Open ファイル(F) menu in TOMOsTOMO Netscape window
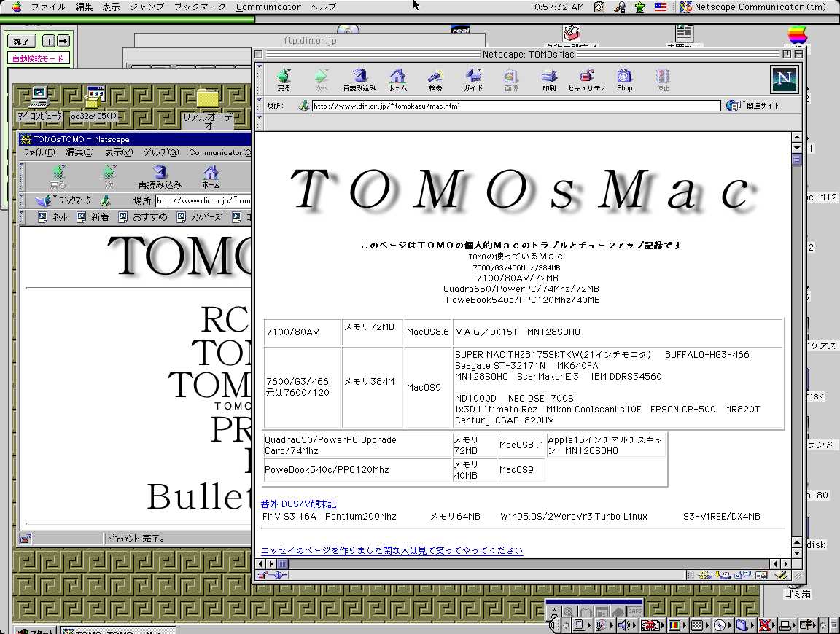Viewport: 840px width, 634px height. coord(39,152)
